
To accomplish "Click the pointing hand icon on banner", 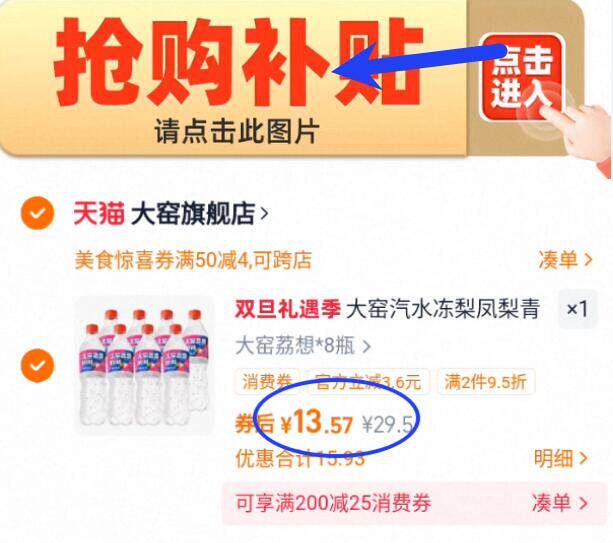I will click(x=579, y=133).
